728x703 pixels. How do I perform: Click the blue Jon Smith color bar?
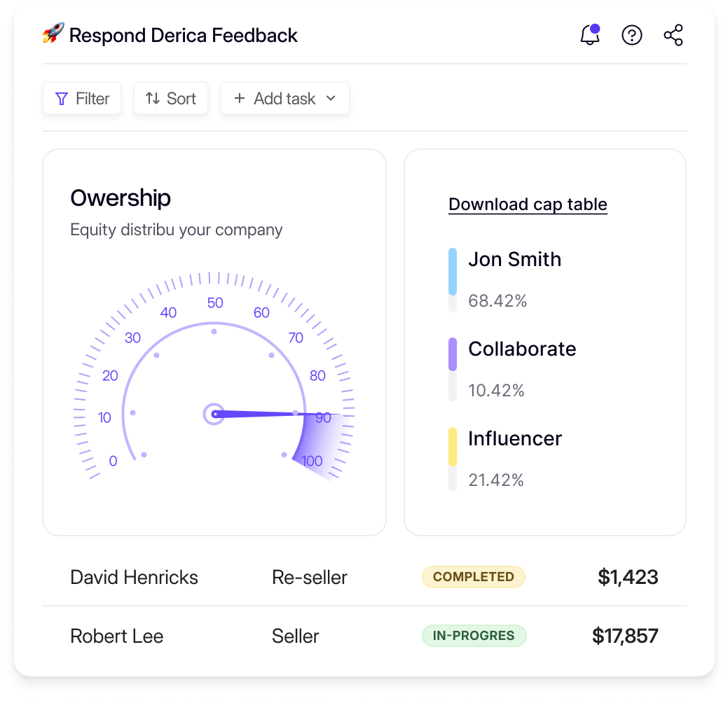(x=453, y=272)
